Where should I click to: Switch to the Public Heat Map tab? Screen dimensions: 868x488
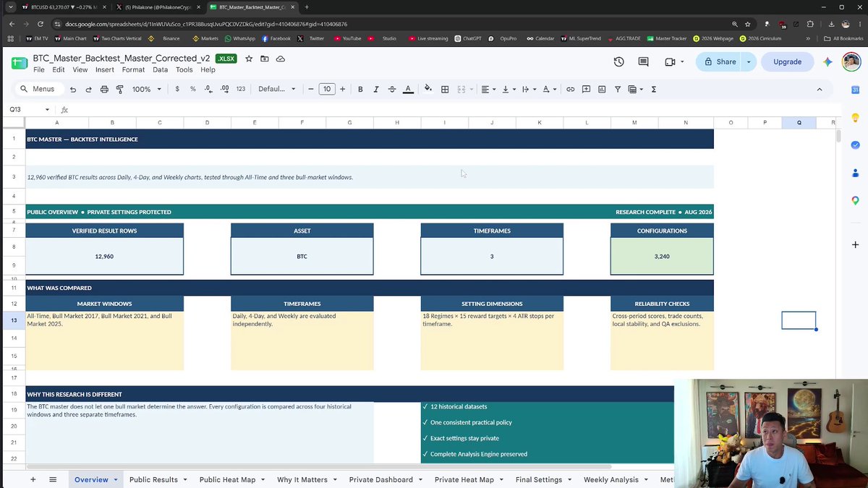[x=227, y=479]
